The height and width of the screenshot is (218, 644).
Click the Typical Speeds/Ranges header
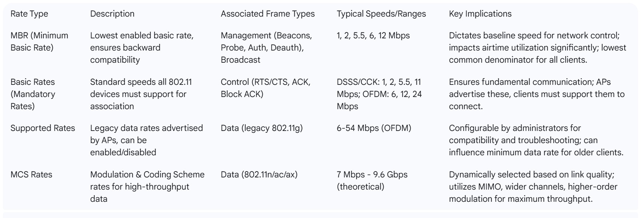click(x=381, y=14)
